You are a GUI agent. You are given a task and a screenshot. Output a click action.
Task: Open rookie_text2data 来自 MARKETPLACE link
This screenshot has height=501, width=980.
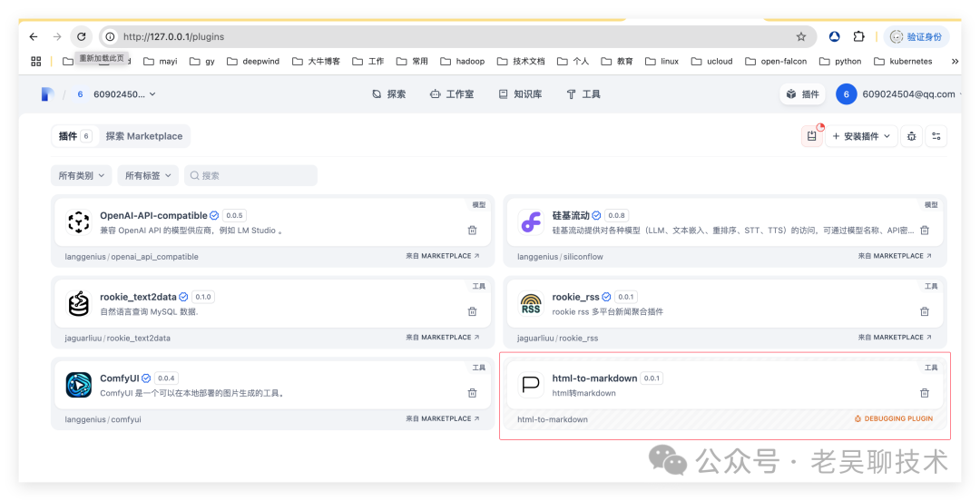tap(443, 337)
